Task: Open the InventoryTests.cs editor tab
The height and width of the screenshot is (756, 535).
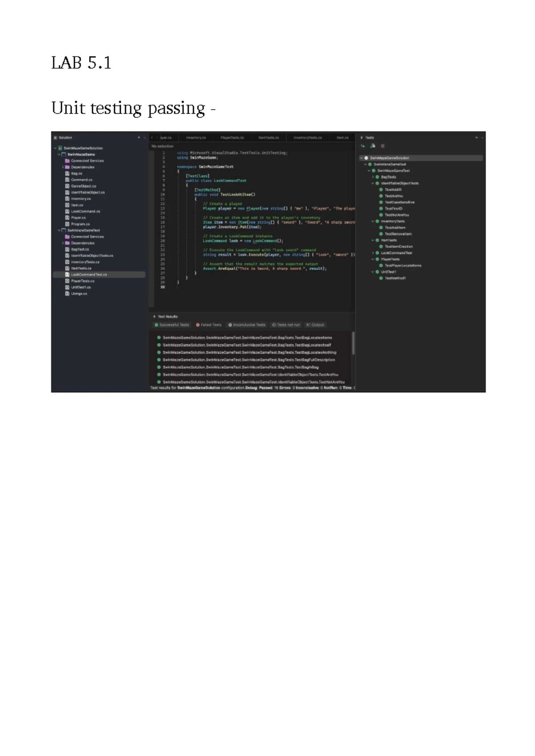Action: pyautogui.click(x=308, y=138)
